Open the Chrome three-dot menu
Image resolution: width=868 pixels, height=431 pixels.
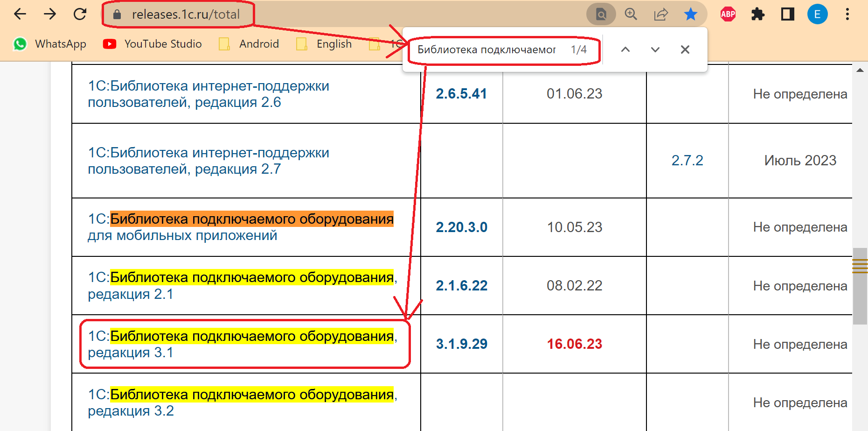coord(847,14)
